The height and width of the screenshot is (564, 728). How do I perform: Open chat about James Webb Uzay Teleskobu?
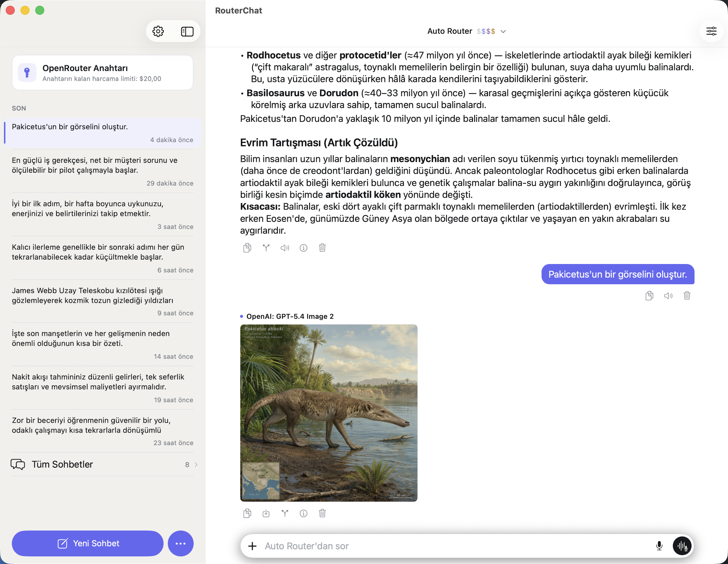tap(103, 301)
